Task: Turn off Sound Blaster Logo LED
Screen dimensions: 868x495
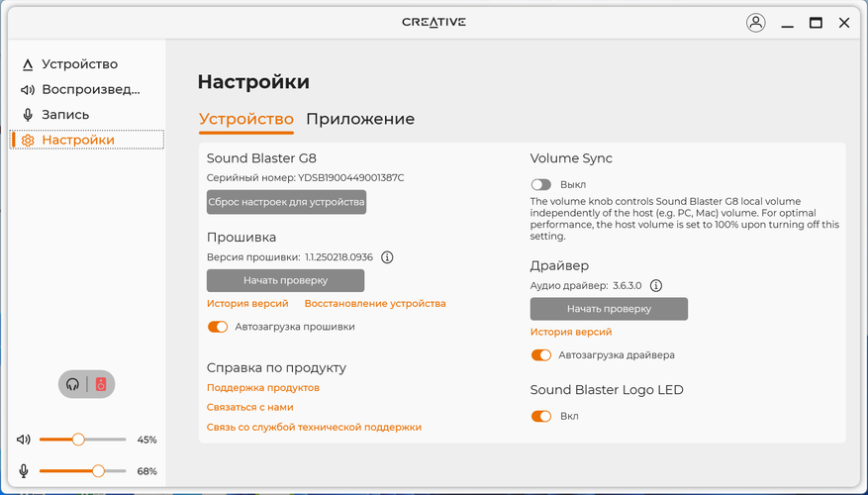Action: click(x=540, y=416)
